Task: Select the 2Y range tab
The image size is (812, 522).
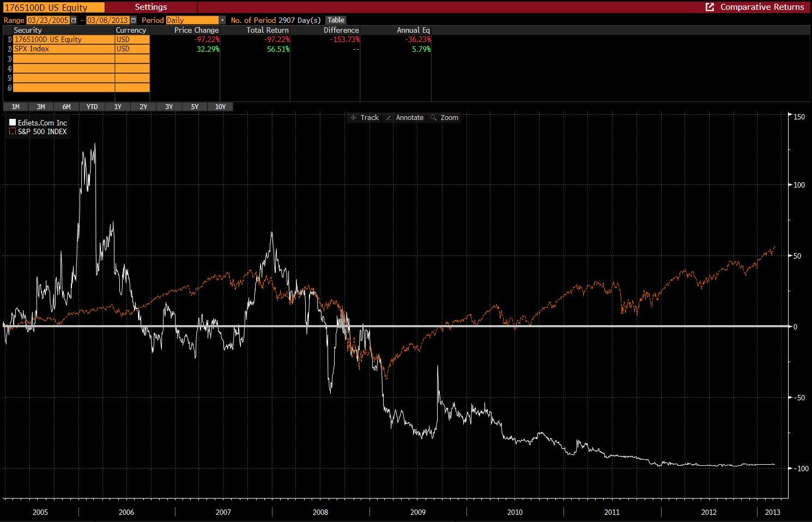Action: click(x=143, y=107)
